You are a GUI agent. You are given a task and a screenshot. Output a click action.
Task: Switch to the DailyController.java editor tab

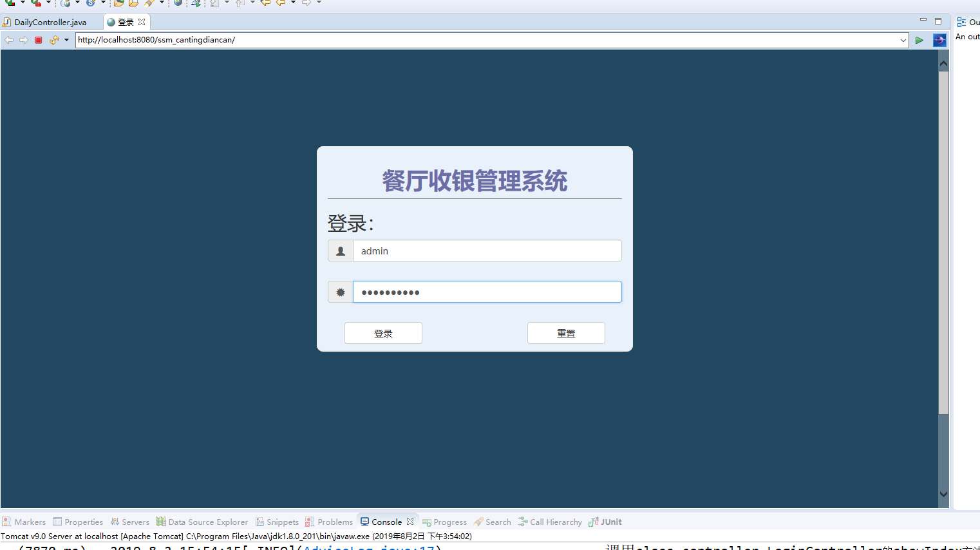pyautogui.click(x=50, y=22)
